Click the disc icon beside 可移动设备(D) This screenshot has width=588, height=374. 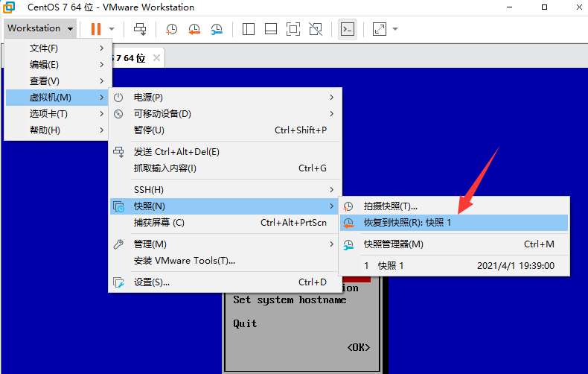click(118, 114)
